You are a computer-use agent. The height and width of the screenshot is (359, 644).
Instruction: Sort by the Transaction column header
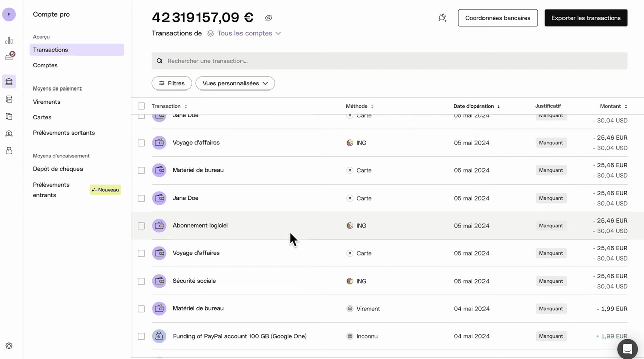pyautogui.click(x=170, y=106)
